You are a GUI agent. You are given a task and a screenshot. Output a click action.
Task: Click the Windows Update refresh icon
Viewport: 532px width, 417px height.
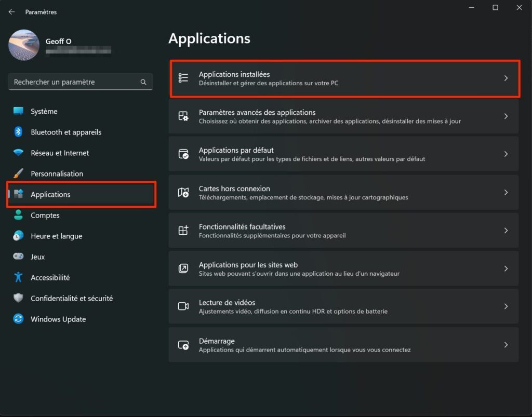pos(18,319)
